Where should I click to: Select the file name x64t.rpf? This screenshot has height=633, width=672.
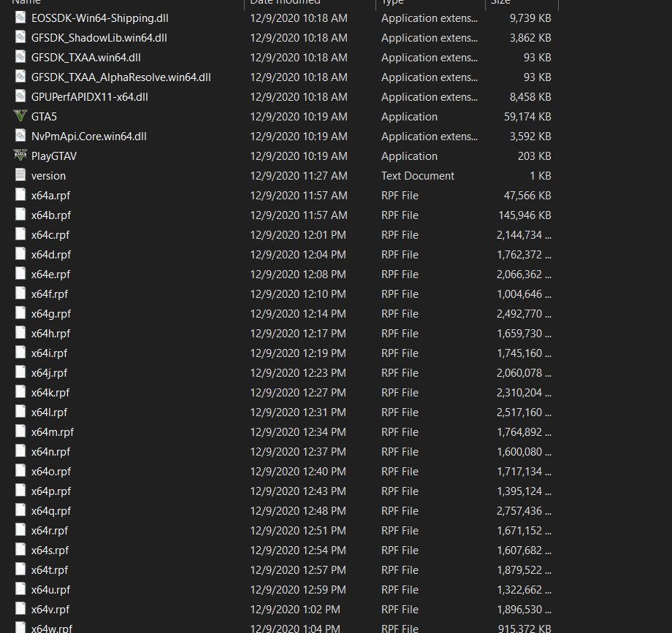[50, 570]
